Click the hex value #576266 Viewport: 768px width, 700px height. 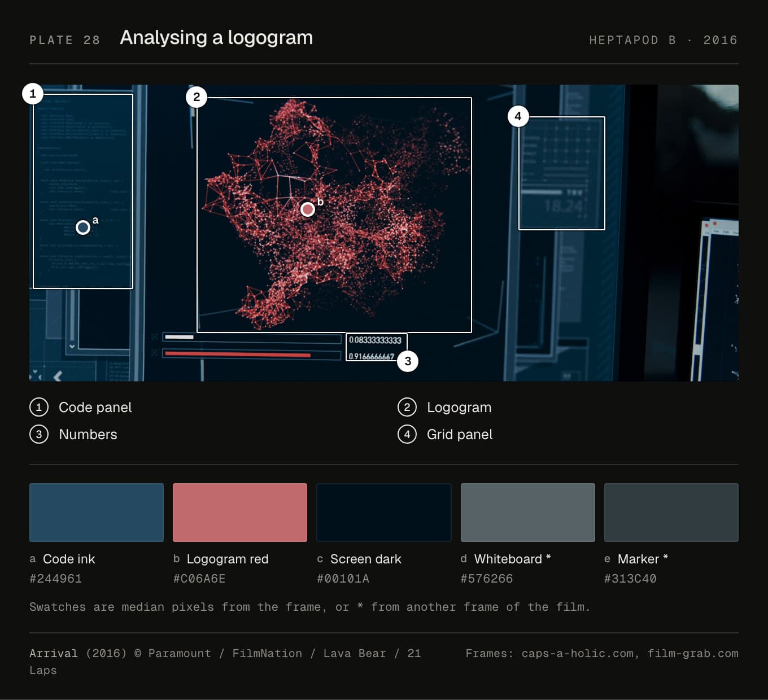click(x=487, y=579)
